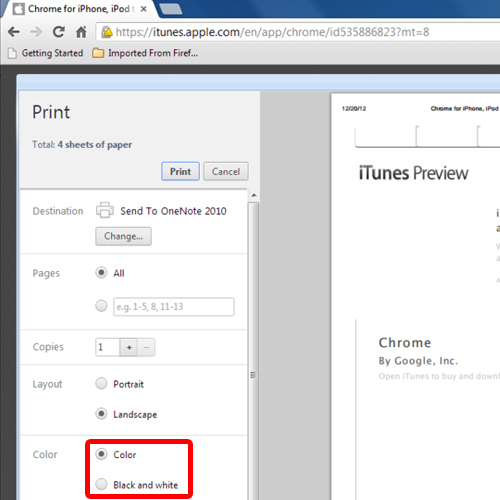Click the Getting Started bookmark page icon
This screenshot has width=500, height=500.
(12, 53)
